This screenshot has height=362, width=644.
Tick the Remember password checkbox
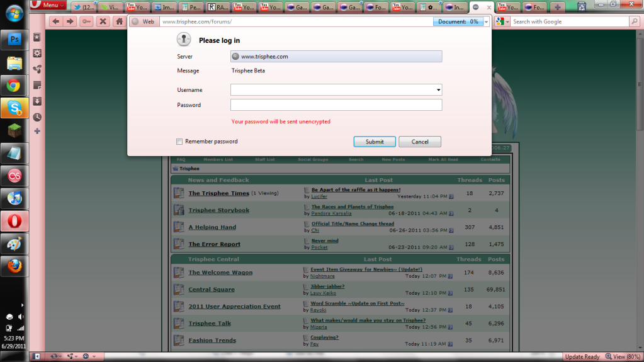click(x=179, y=142)
